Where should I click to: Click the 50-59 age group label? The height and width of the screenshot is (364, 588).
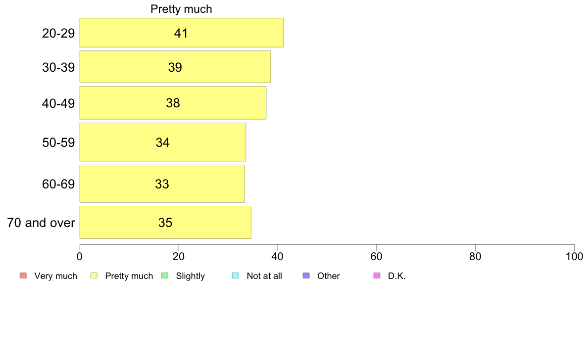pos(58,142)
